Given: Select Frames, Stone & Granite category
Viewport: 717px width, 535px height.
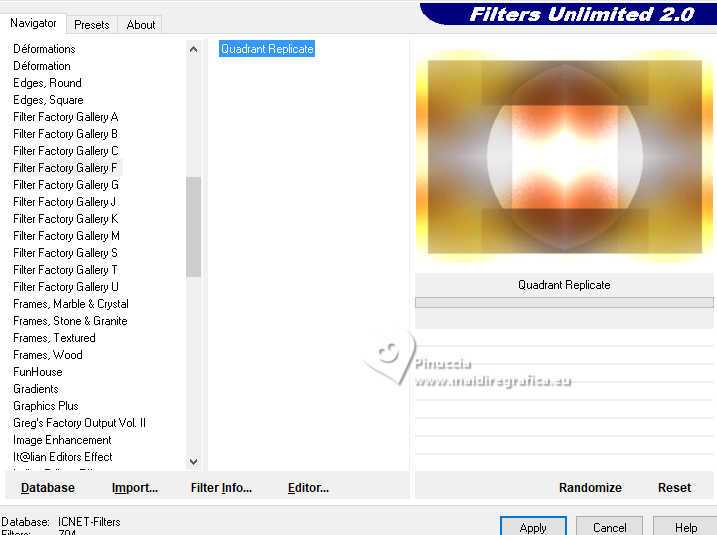Looking at the screenshot, I should tap(70, 321).
